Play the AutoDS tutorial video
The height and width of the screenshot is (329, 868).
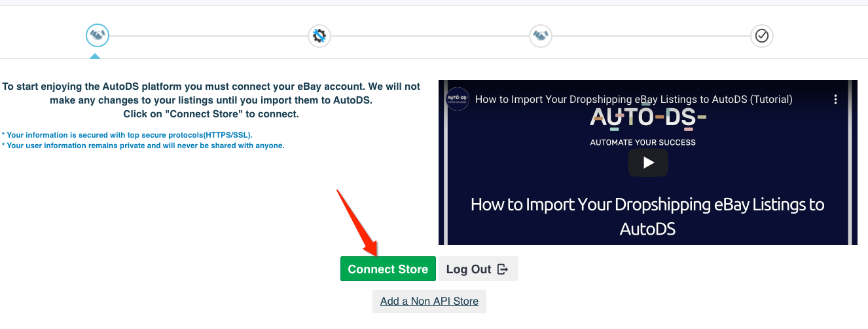click(x=648, y=163)
